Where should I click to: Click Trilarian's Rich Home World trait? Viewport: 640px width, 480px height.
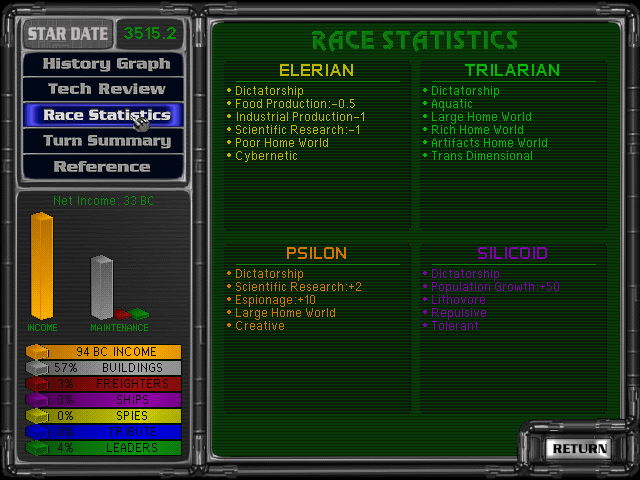pos(477,130)
